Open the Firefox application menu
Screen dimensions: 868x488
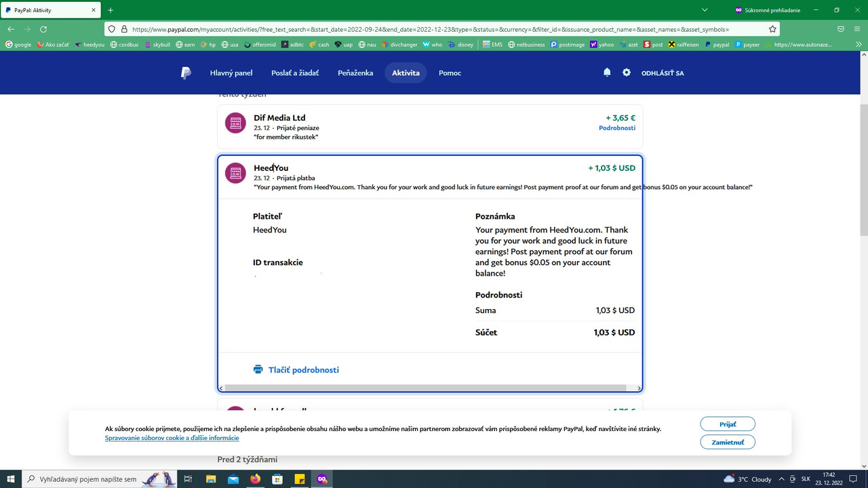click(858, 29)
